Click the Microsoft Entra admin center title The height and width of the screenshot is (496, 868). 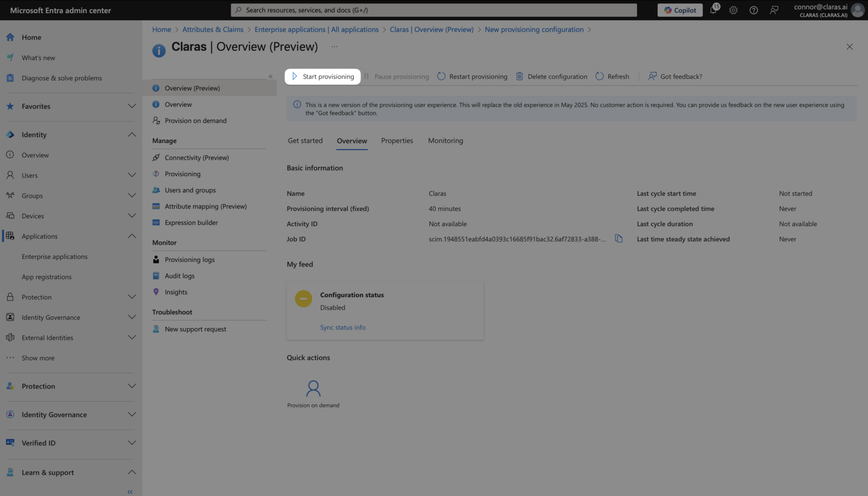coord(61,10)
